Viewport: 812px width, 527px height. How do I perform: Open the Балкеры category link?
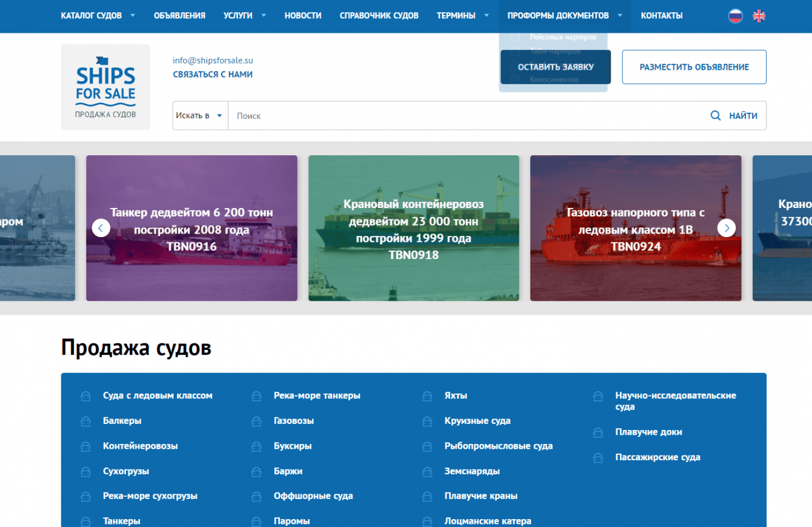[x=122, y=421]
